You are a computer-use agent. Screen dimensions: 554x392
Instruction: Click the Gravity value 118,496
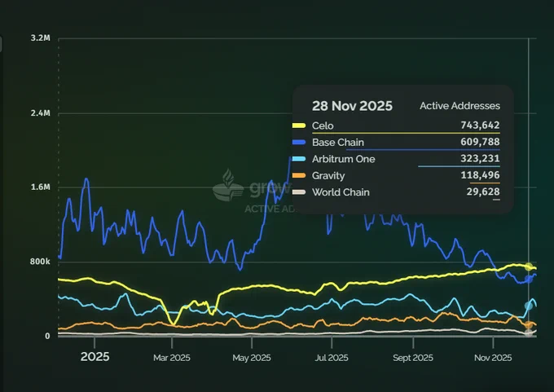(x=480, y=175)
